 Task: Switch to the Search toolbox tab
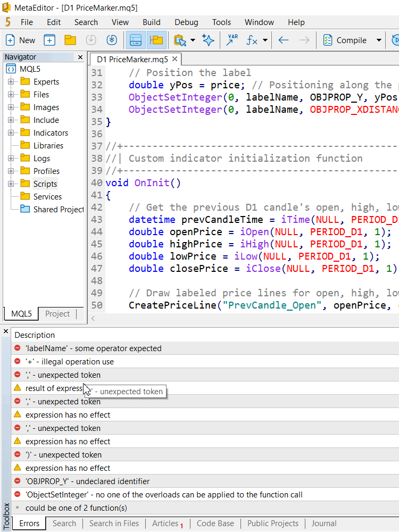click(64, 523)
